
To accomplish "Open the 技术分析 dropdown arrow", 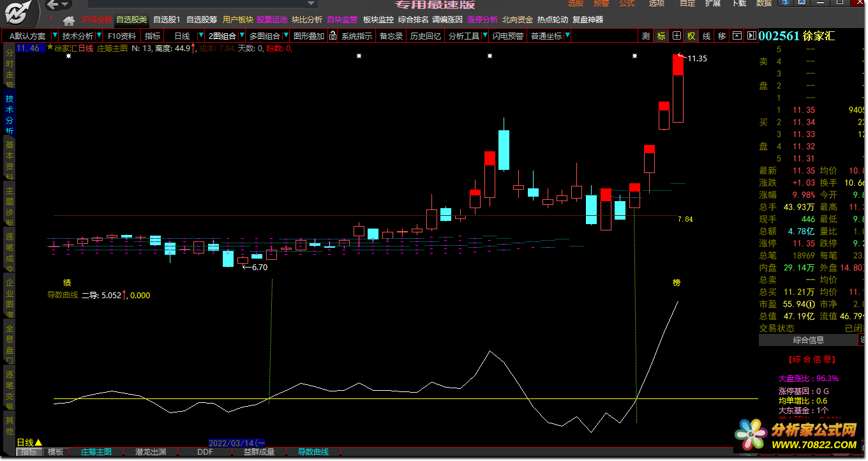I will click(98, 36).
